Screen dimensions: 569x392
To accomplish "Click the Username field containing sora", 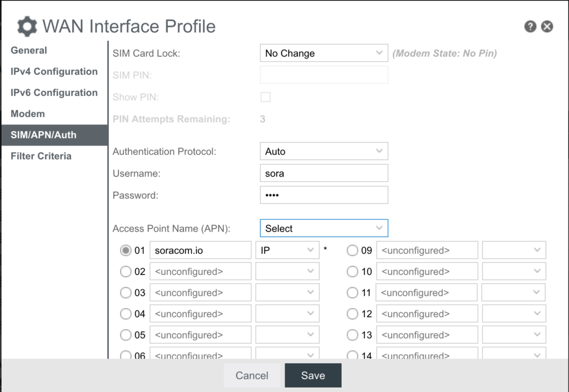I will [323, 173].
